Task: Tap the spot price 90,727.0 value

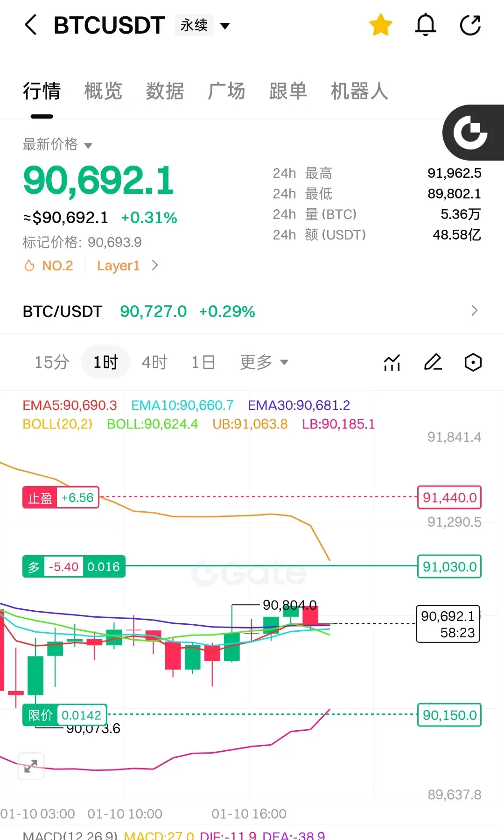Action: pos(153,311)
